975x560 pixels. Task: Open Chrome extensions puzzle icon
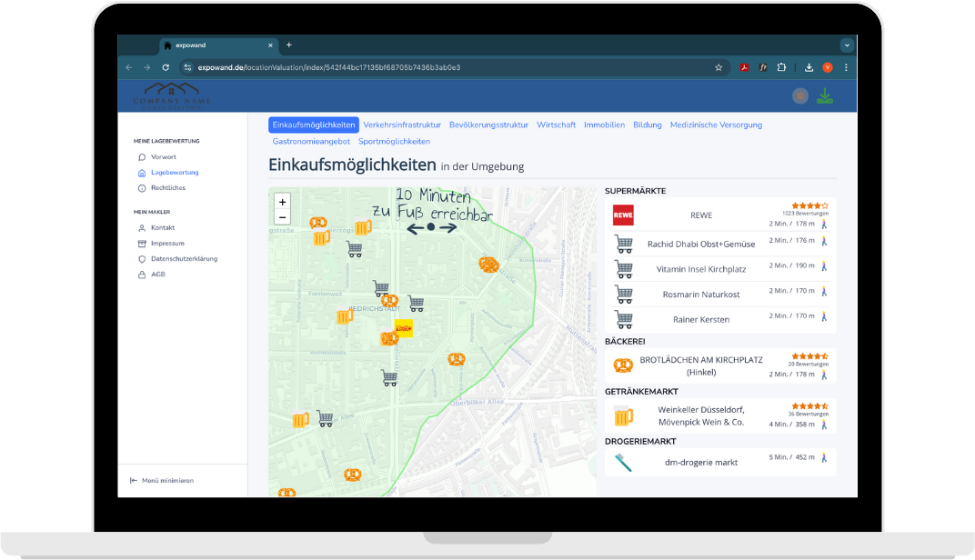point(780,67)
